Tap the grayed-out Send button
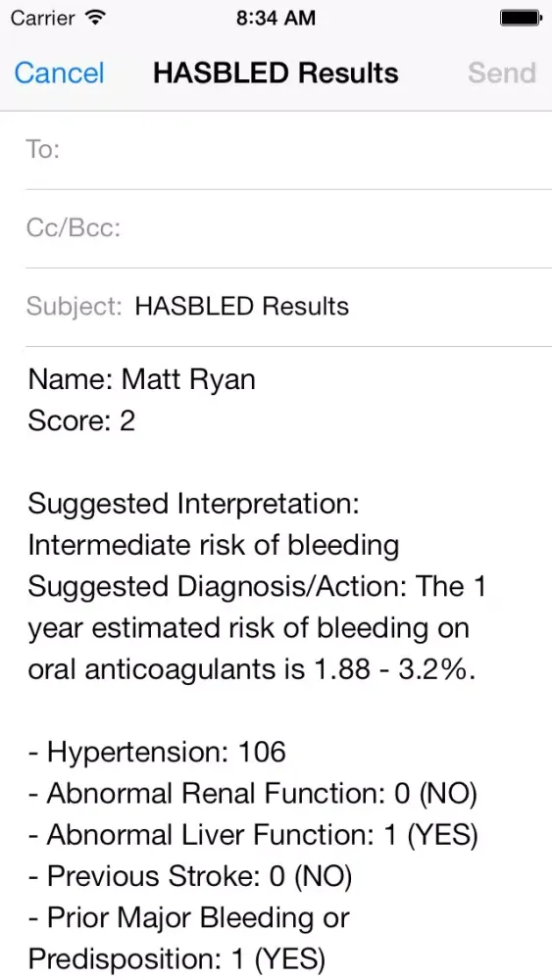Image resolution: width=552 pixels, height=980 pixels. pos(502,73)
